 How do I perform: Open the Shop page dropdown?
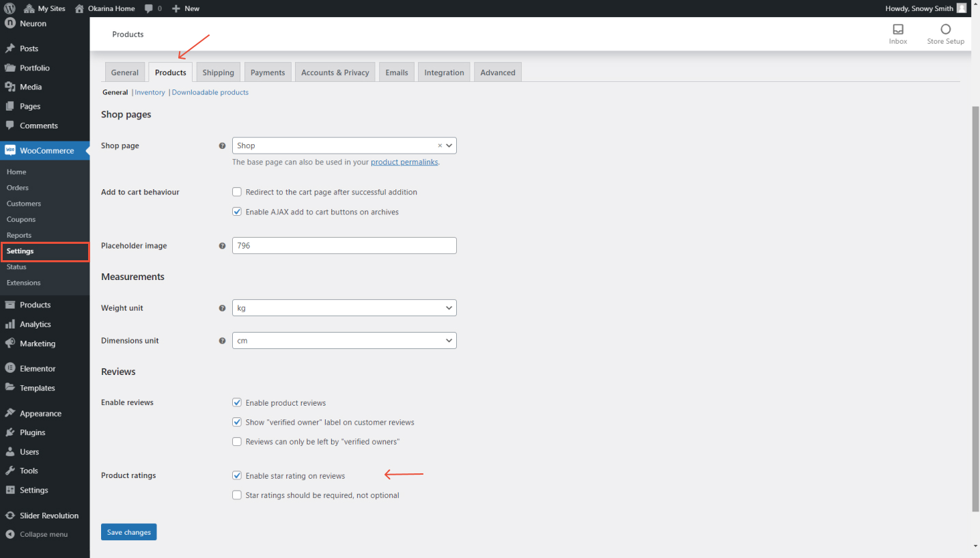coord(344,145)
